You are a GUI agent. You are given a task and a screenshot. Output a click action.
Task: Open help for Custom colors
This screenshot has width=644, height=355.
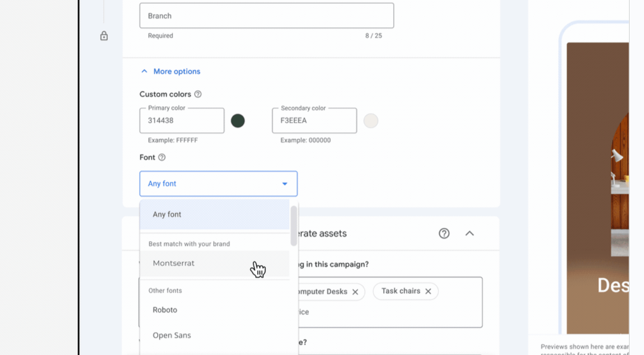click(198, 94)
